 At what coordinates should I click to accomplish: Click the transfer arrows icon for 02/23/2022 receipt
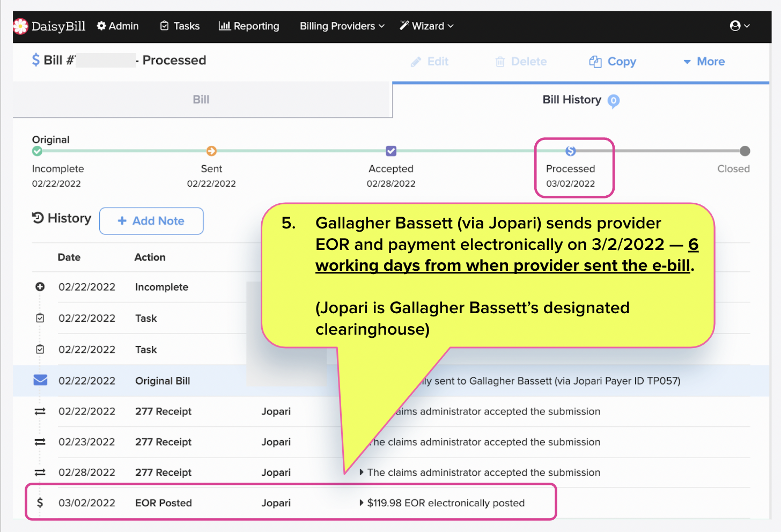pyautogui.click(x=40, y=442)
